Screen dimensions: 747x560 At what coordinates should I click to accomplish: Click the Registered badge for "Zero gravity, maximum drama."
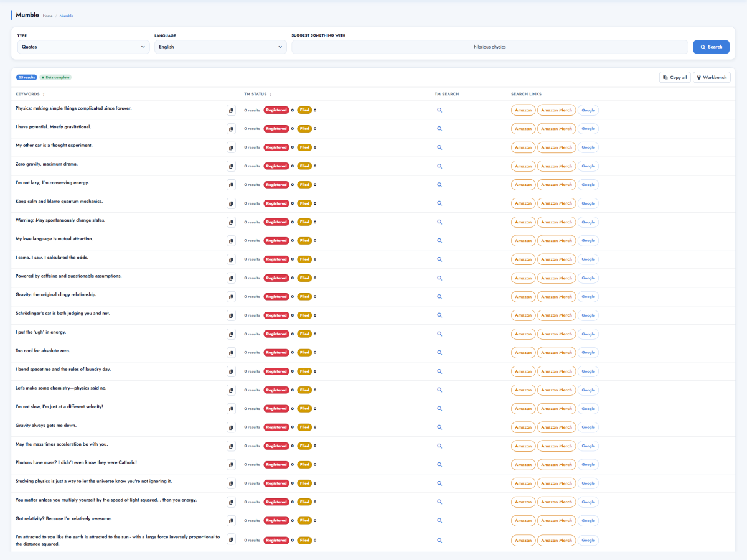(276, 166)
